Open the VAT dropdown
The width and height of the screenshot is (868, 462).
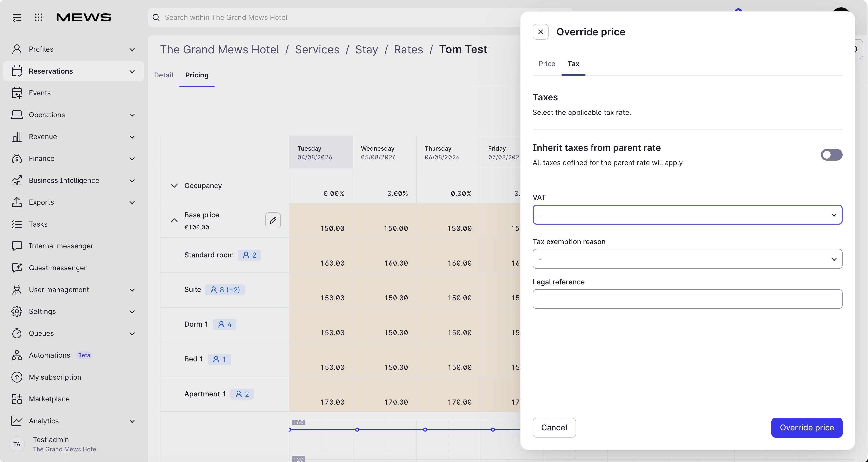[x=687, y=215]
